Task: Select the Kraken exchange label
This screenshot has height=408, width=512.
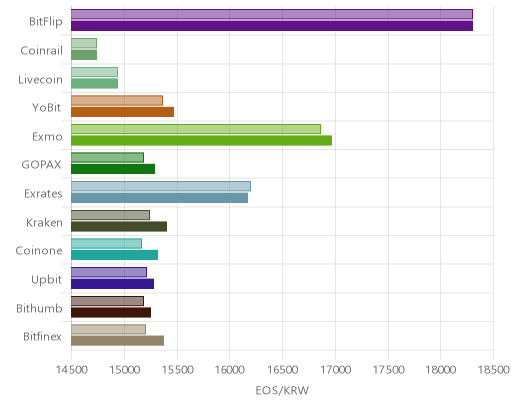Action: (44, 222)
